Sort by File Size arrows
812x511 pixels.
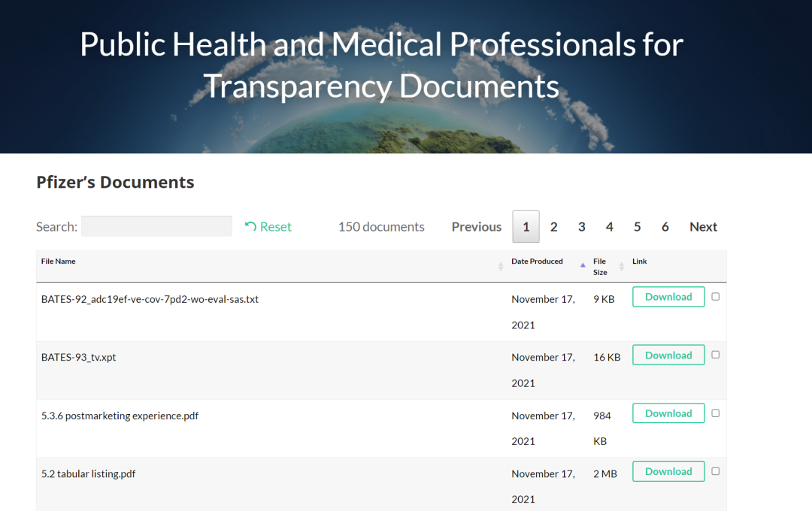pos(622,266)
